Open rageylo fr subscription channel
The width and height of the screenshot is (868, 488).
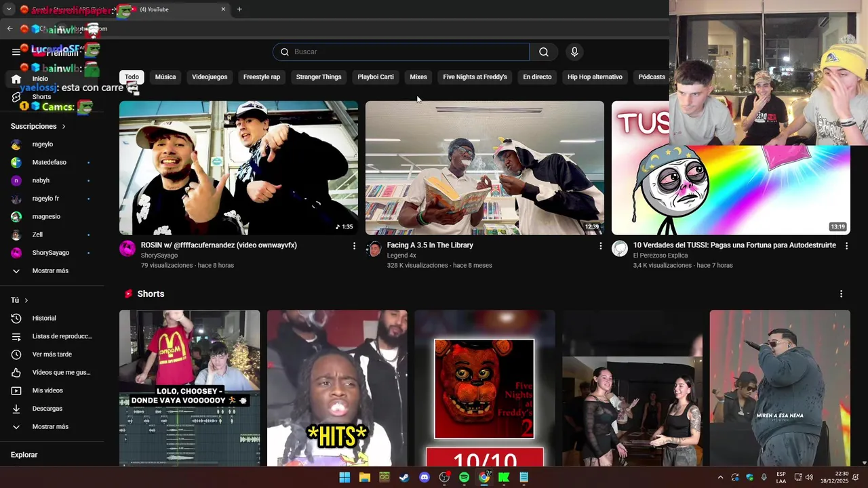click(x=45, y=199)
